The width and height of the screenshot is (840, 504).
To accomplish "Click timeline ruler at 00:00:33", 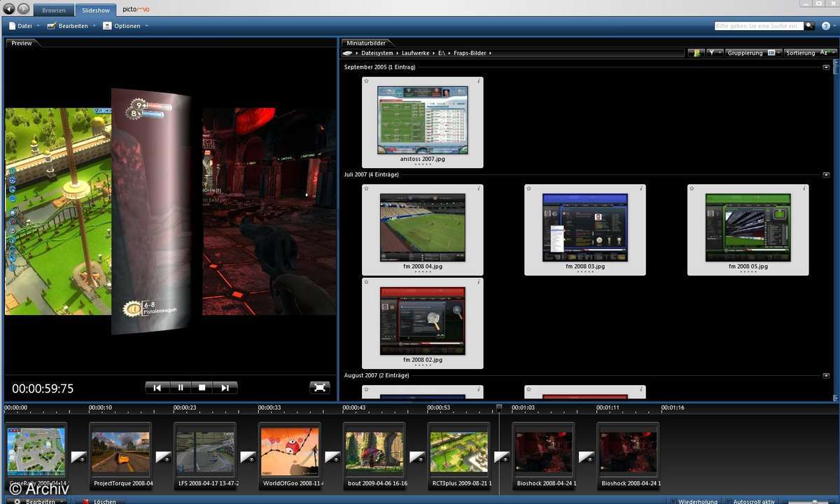I will click(x=269, y=407).
